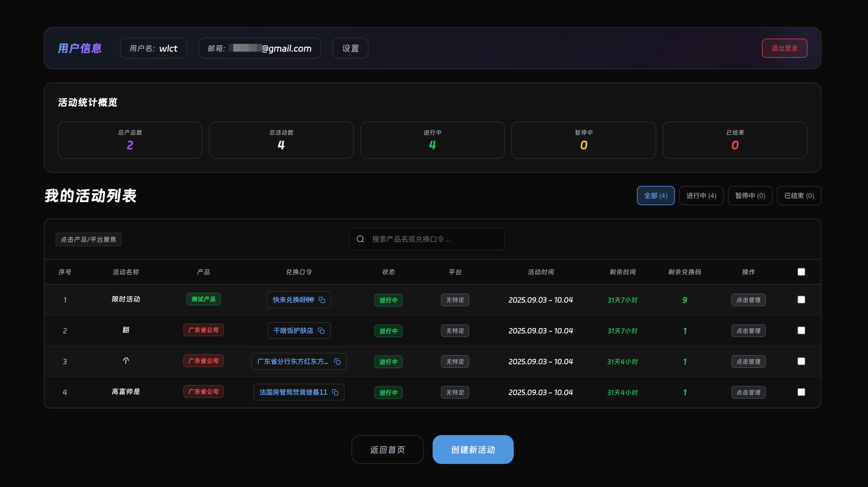
Task: Check the 高富帅是 row checkbox
Action: point(801,392)
